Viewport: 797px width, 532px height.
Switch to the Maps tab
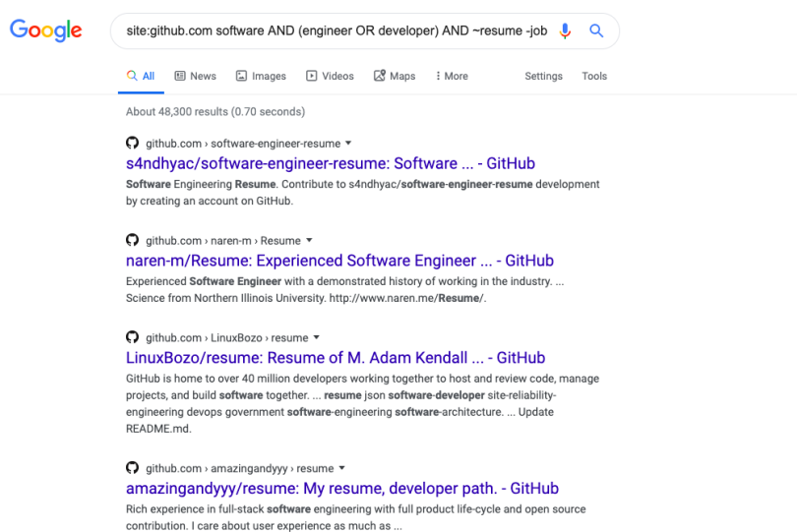point(395,77)
